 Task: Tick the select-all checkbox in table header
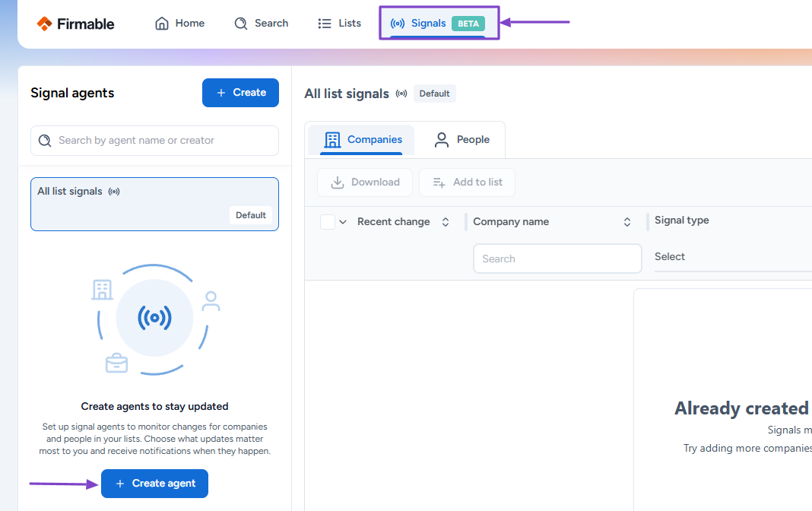[x=327, y=221]
